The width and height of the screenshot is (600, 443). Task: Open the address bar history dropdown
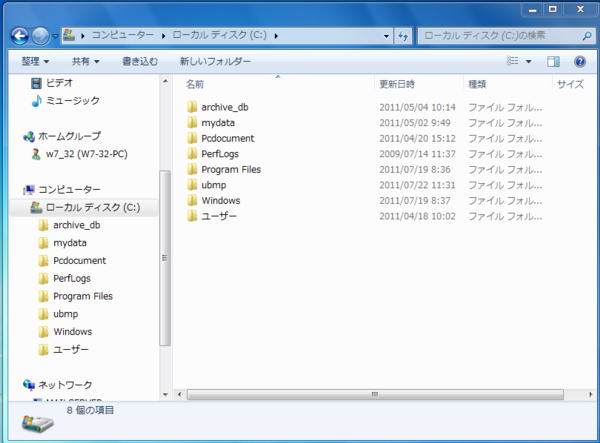(x=386, y=36)
